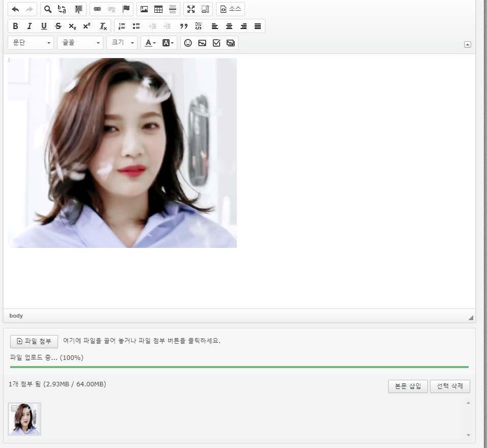Insert an emoticon with the smiley icon
487x448 pixels.
pyautogui.click(x=188, y=43)
